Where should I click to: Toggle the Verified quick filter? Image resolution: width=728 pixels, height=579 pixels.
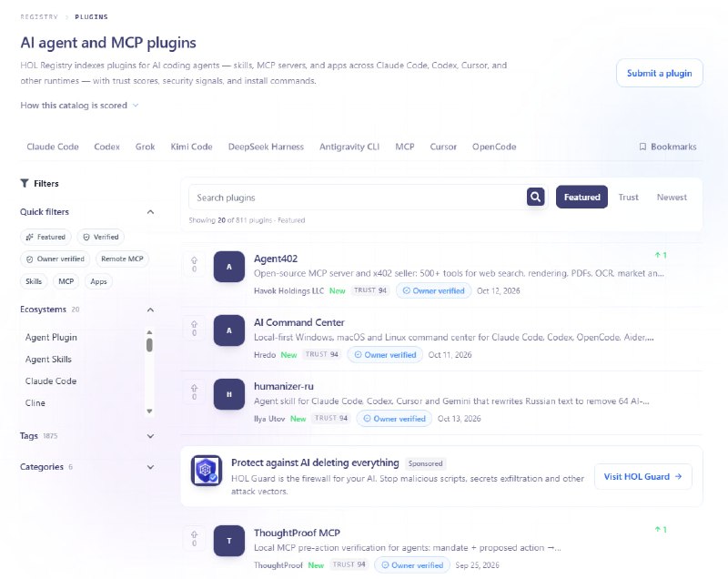[101, 237]
